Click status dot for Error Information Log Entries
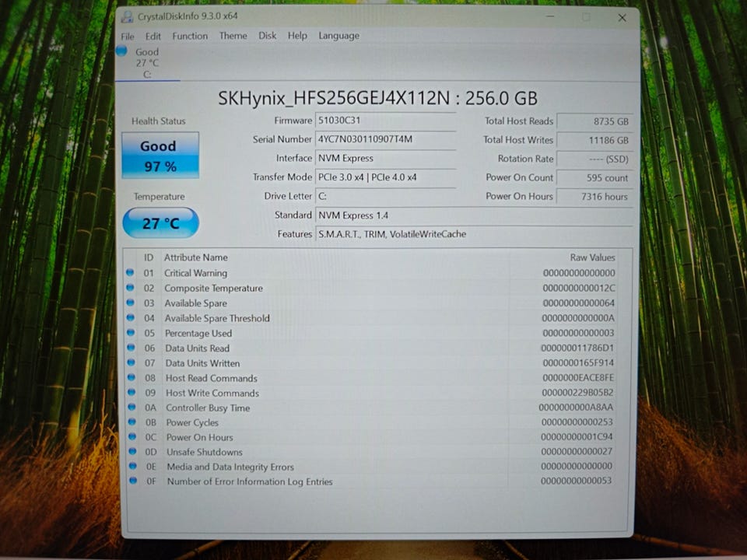The height and width of the screenshot is (560, 747). [133, 481]
